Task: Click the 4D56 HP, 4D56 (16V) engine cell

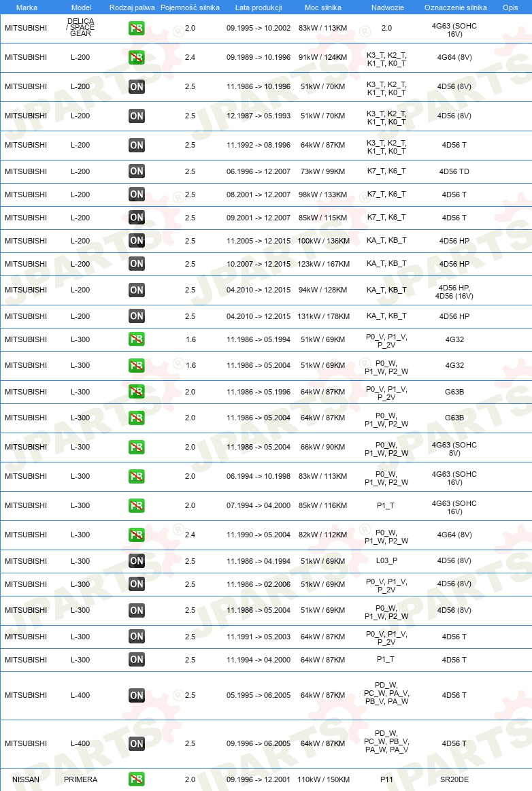Action: pyautogui.click(x=454, y=292)
